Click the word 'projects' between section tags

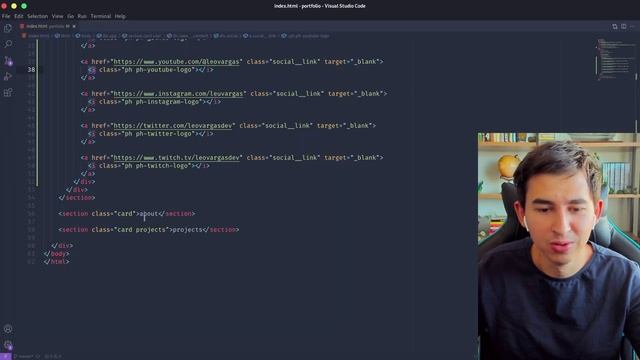coord(188,230)
